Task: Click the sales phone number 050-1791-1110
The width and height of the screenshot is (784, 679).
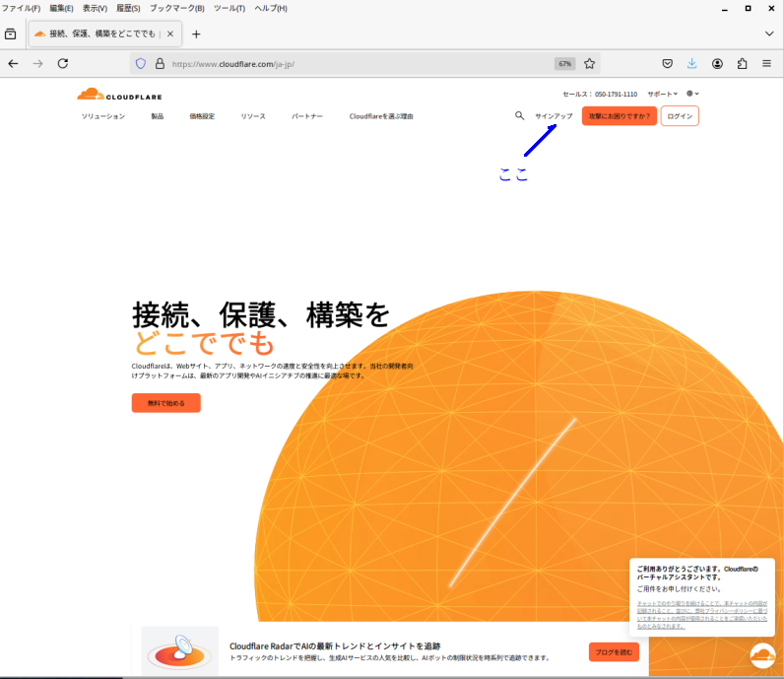Action: [x=616, y=94]
